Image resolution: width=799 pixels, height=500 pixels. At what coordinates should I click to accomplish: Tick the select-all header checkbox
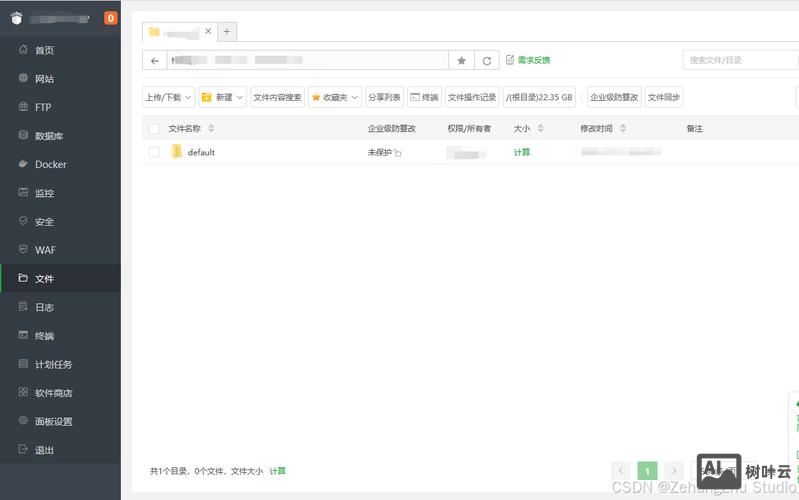point(154,128)
